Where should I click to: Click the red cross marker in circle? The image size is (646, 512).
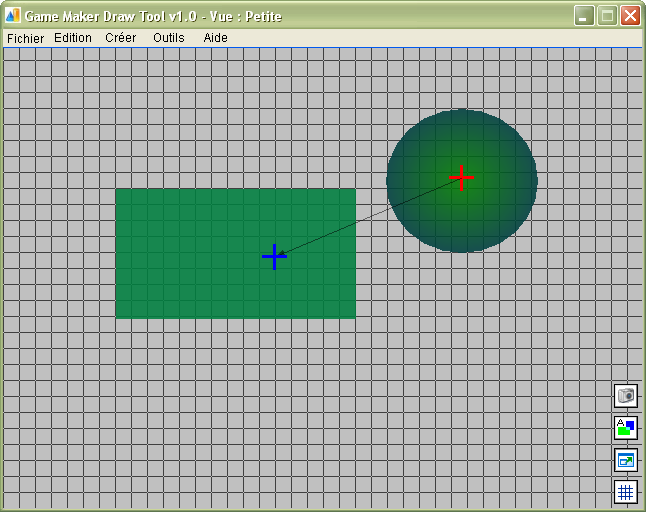point(461,178)
